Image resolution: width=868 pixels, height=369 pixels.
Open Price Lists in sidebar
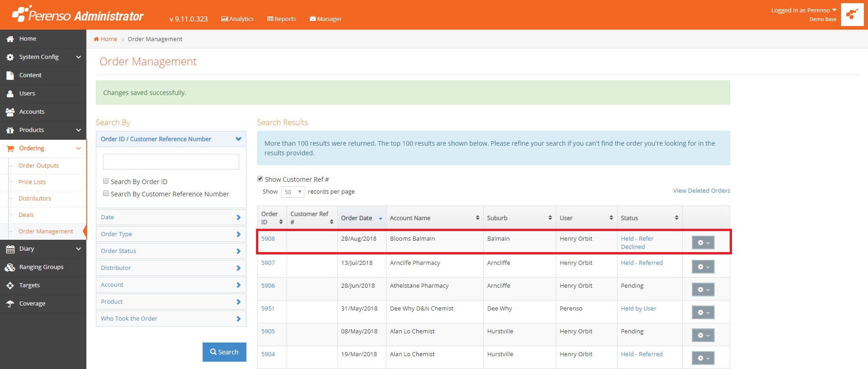[x=32, y=182]
